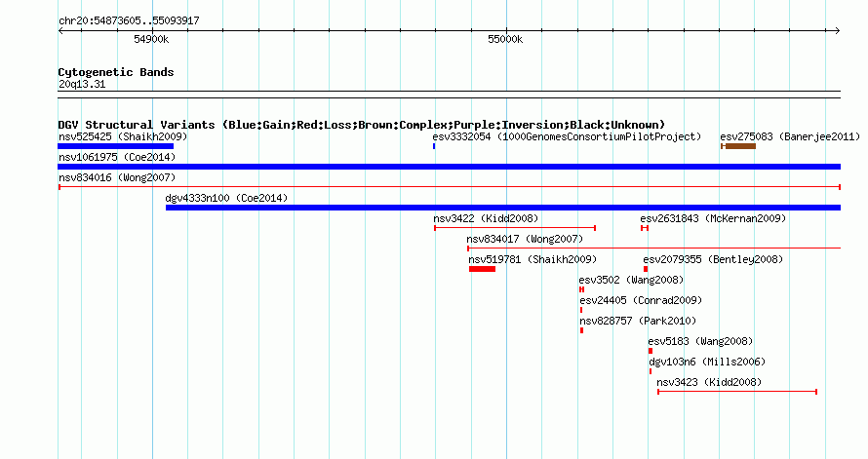Select the red nsv3422 loss line

click(515, 228)
